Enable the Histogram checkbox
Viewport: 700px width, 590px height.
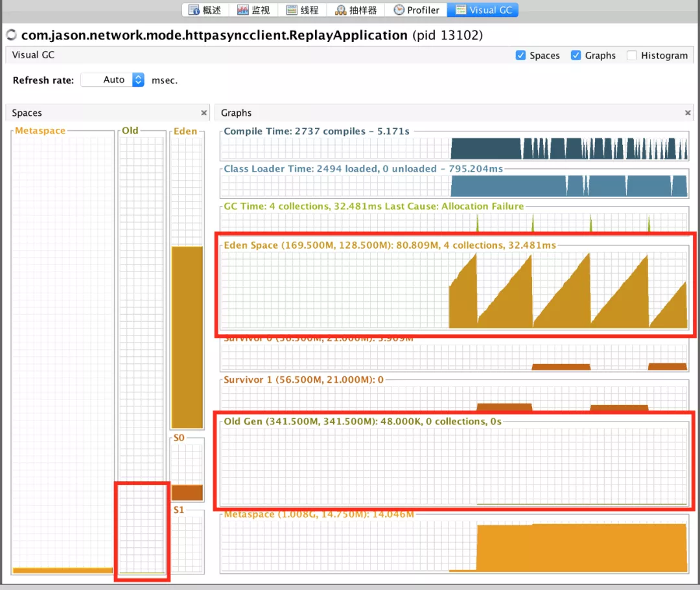[x=632, y=55]
